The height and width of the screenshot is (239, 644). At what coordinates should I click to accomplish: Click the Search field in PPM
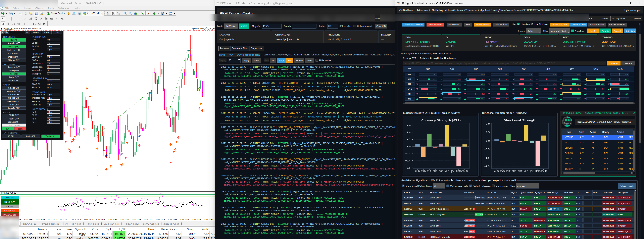[x=304, y=26]
